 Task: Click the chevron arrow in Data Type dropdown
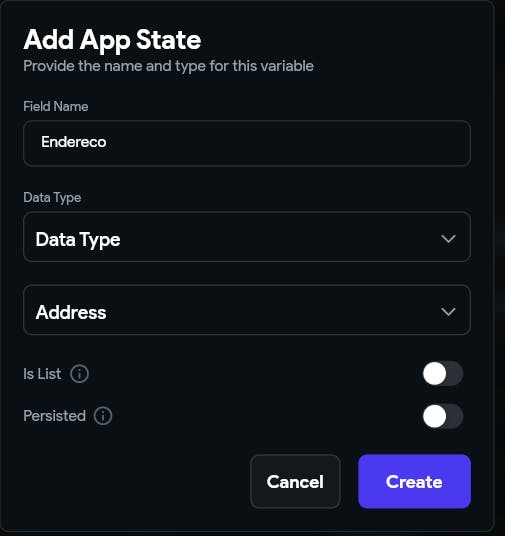[448, 238]
